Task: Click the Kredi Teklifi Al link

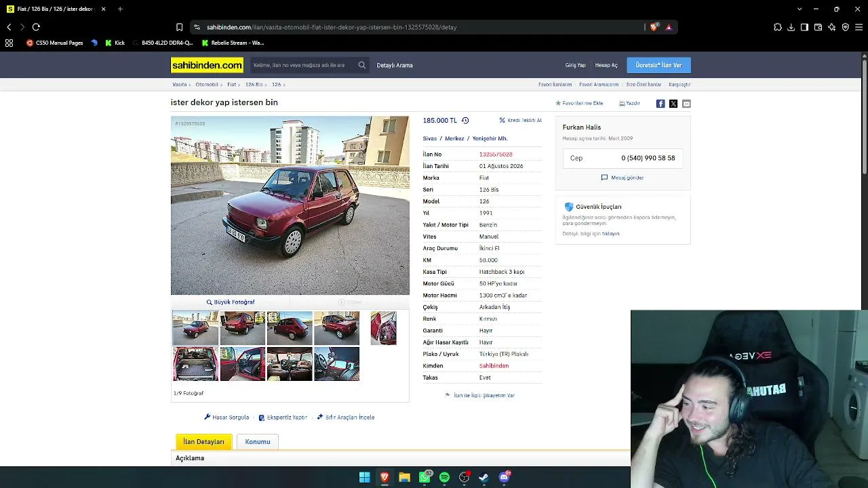Action: (521, 121)
